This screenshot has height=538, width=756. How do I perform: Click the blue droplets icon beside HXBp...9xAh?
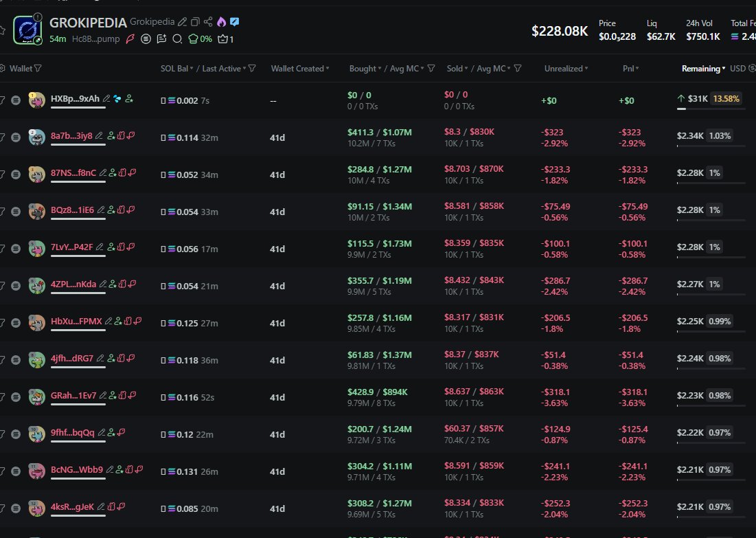(117, 98)
